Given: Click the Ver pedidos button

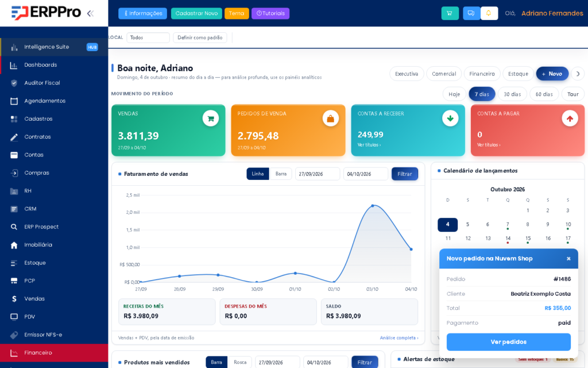Looking at the screenshot, I should point(509,342).
